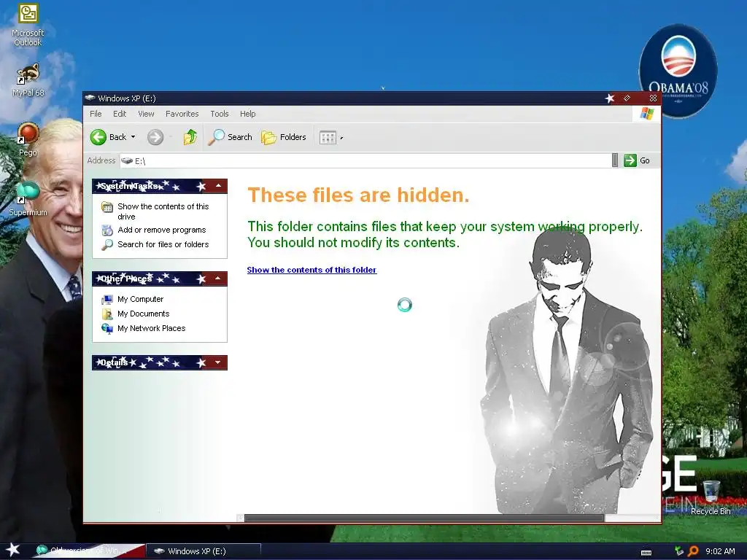Image resolution: width=747 pixels, height=560 pixels.
Task: Maximize the Windows XP (E:) window
Action: pyautogui.click(x=627, y=98)
